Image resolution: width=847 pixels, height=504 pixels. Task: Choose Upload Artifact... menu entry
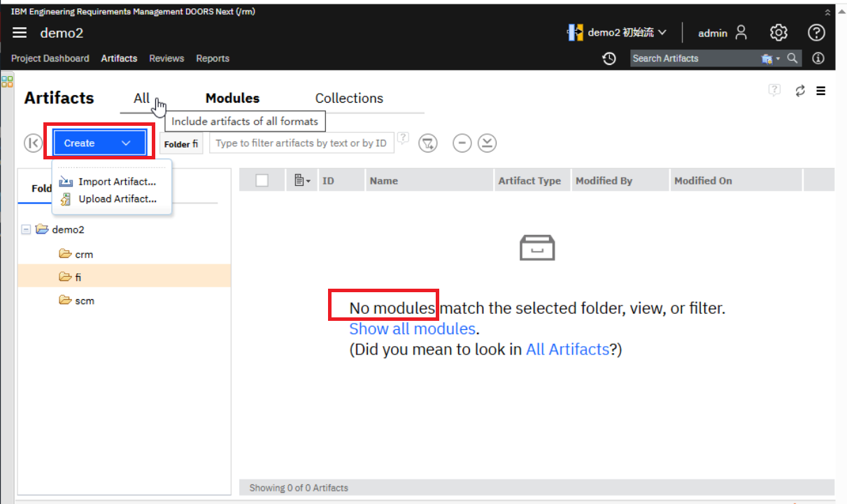pyautogui.click(x=117, y=199)
